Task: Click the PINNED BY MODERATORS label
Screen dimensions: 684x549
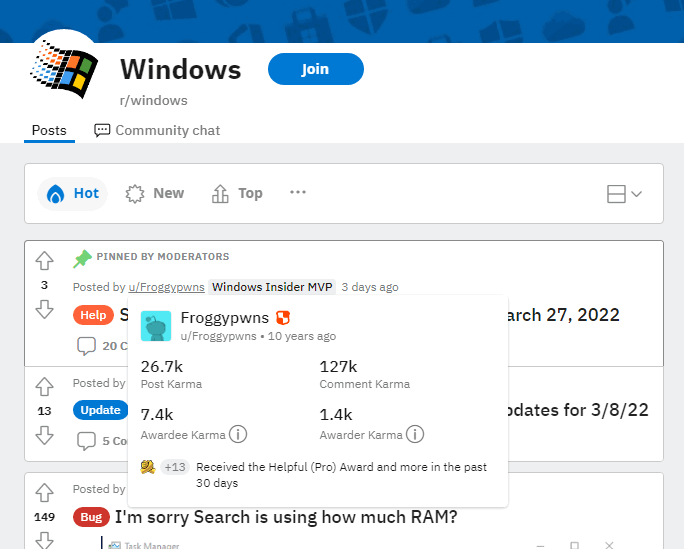Action: coord(163,256)
